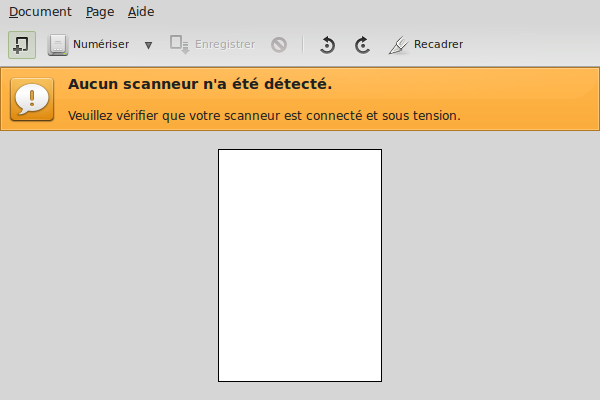Click the stop scan icon
Image resolution: width=600 pixels, height=400 pixels.
(279, 45)
